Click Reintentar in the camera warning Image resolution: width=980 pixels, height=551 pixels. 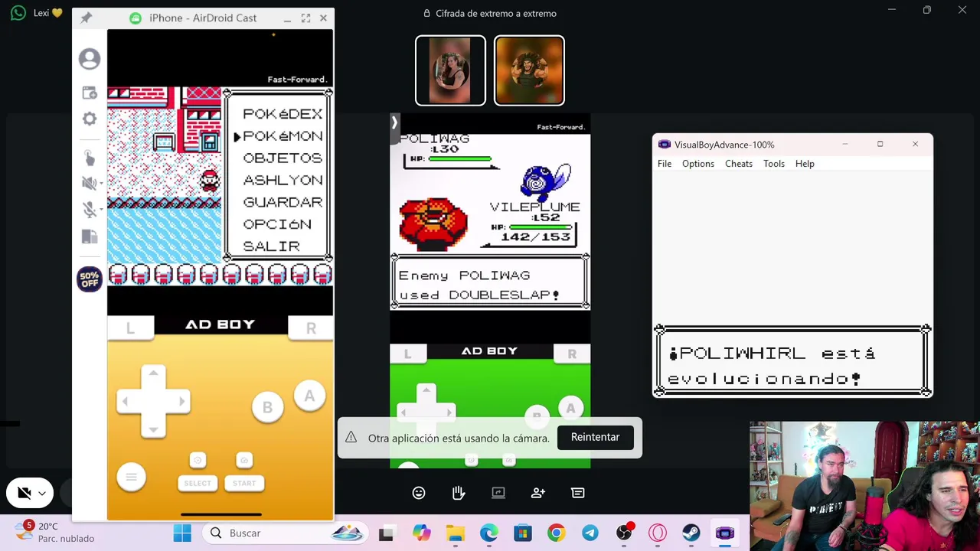click(x=595, y=437)
